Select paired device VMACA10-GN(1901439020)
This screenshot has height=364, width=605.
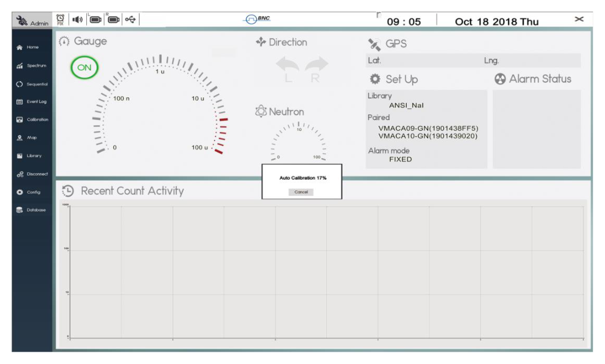point(428,136)
